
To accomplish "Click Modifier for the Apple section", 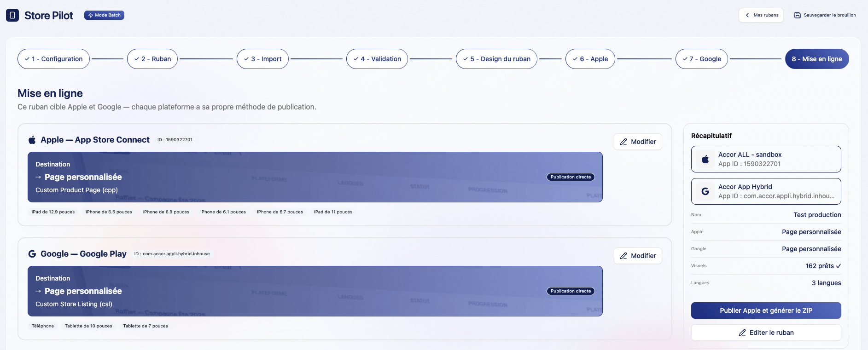I will [638, 142].
